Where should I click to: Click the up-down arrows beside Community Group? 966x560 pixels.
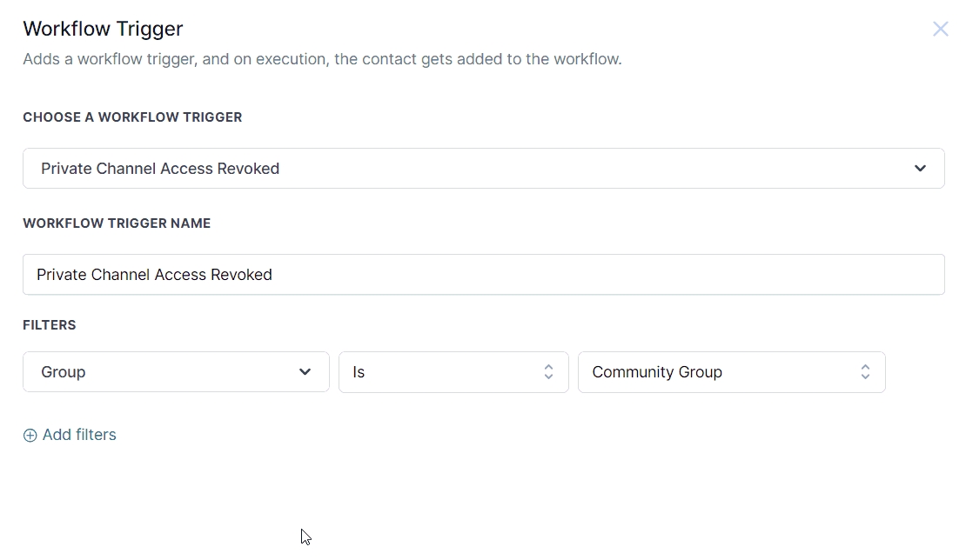865,372
